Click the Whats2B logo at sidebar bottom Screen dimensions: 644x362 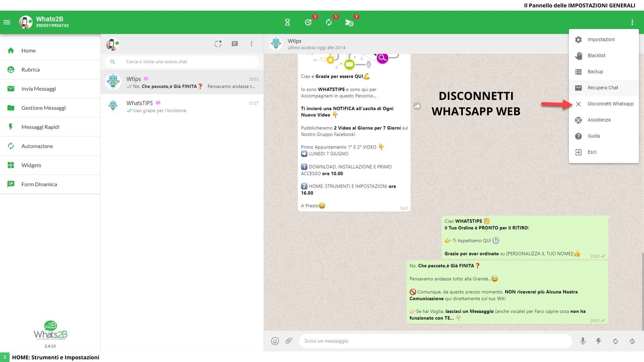[x=50, y=330]
